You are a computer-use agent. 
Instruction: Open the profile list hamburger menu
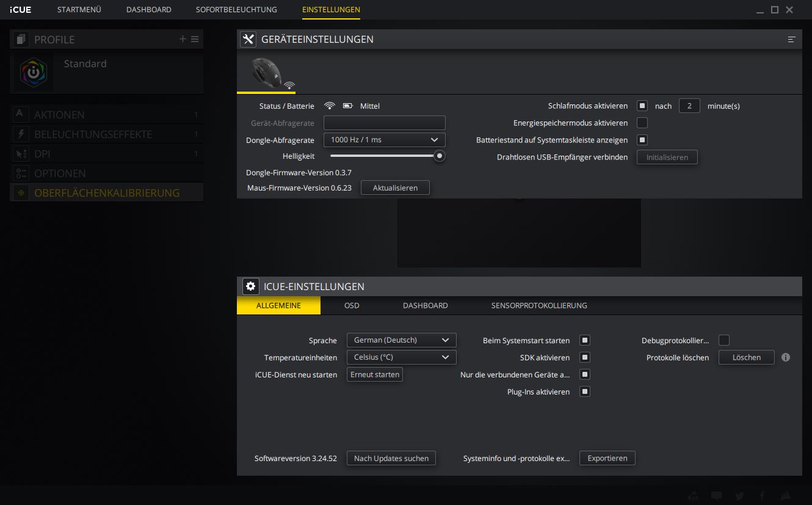(x=195, y=39)
